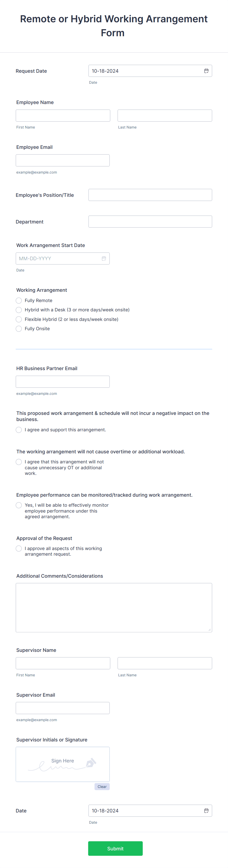228x868 pixels.
Task: Open the Work Arrangement Start Date calendar
Action: coord(103,258)
